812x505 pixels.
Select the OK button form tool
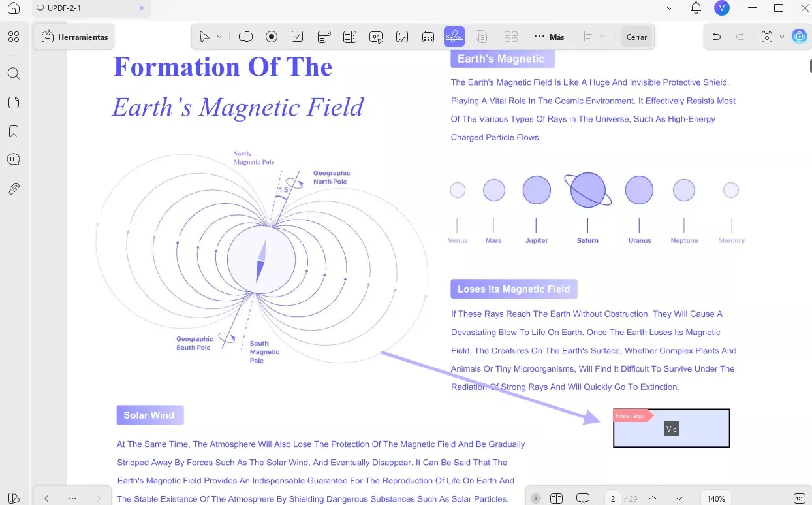(x=376, y=37)
